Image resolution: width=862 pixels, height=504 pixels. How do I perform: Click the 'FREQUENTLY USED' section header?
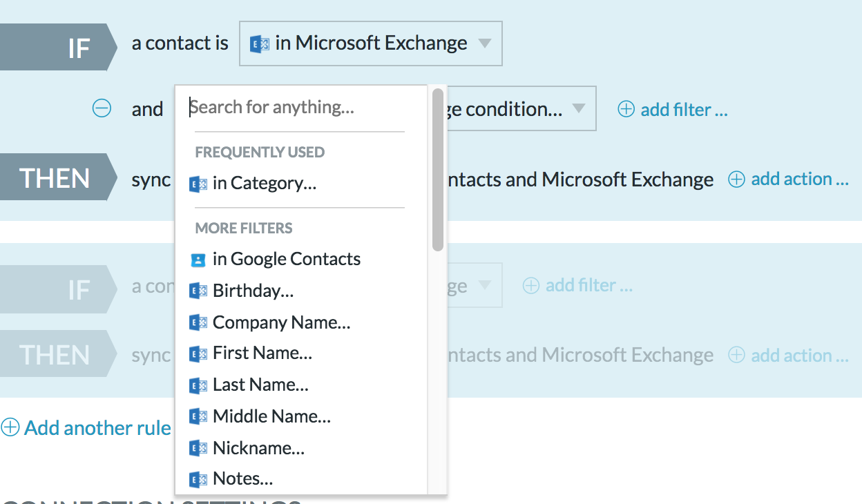(260, 152)
